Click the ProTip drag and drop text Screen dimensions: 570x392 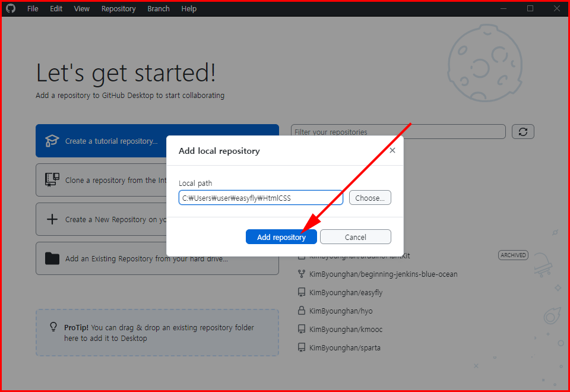(159, 333)
